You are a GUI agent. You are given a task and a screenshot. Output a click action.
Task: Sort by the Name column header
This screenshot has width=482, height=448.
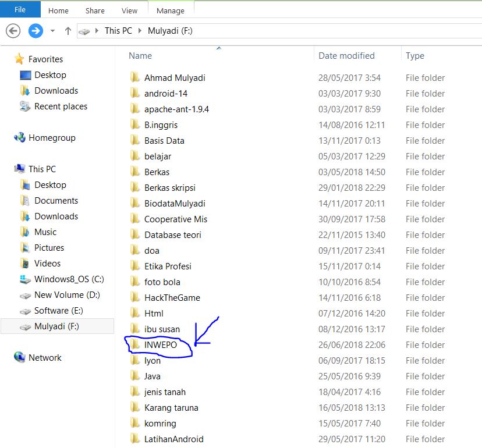point(140,56)
